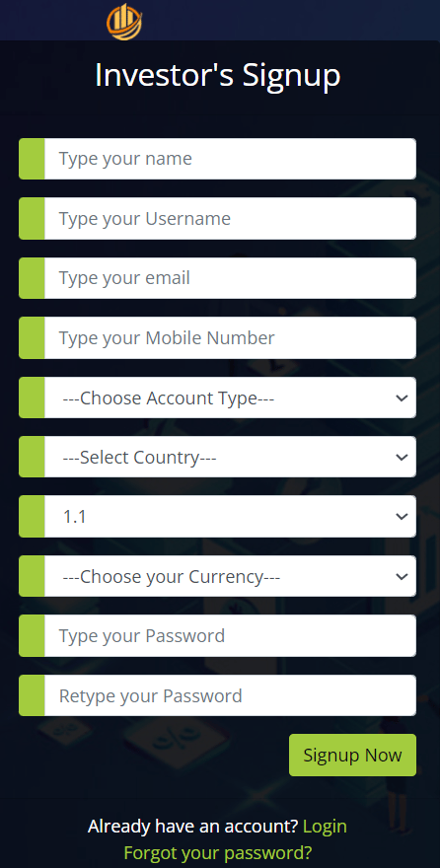Viewport: 440px width, 868px height.
Task: Follow the Login link
Action: tap(325, 827)
